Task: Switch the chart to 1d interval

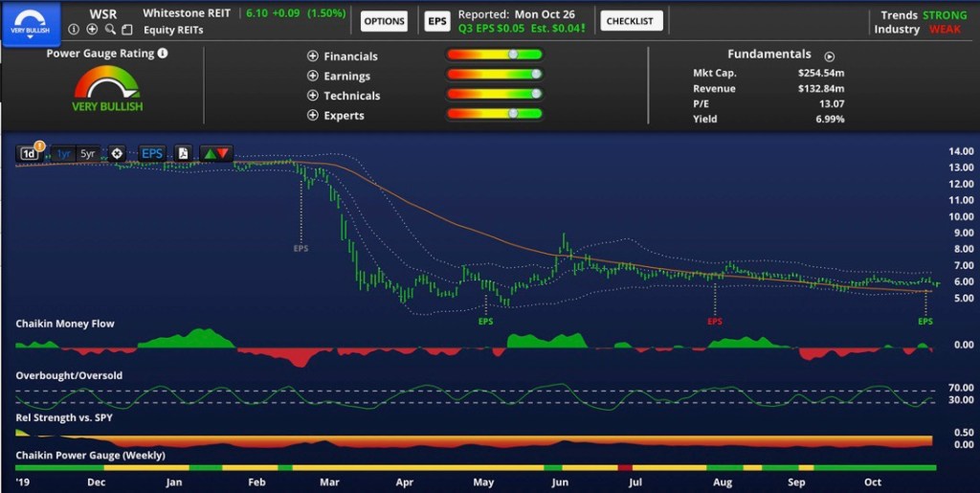Action: click(29, 153)
